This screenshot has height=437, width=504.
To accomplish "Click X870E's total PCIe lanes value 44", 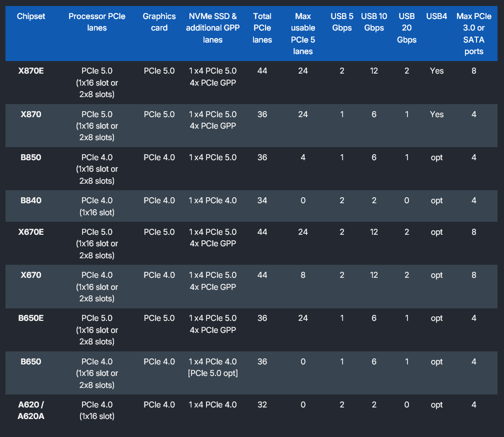I will (262, 71).
